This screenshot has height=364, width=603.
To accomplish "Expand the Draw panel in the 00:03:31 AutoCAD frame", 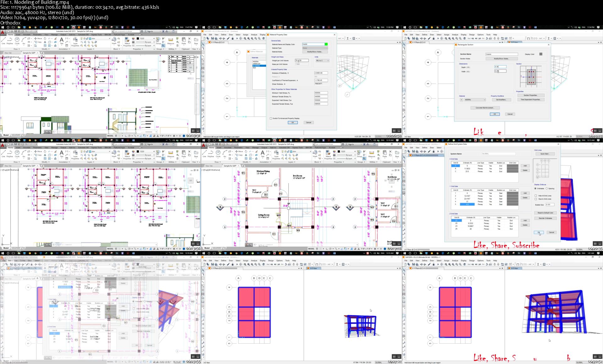I will pos(17,49).
